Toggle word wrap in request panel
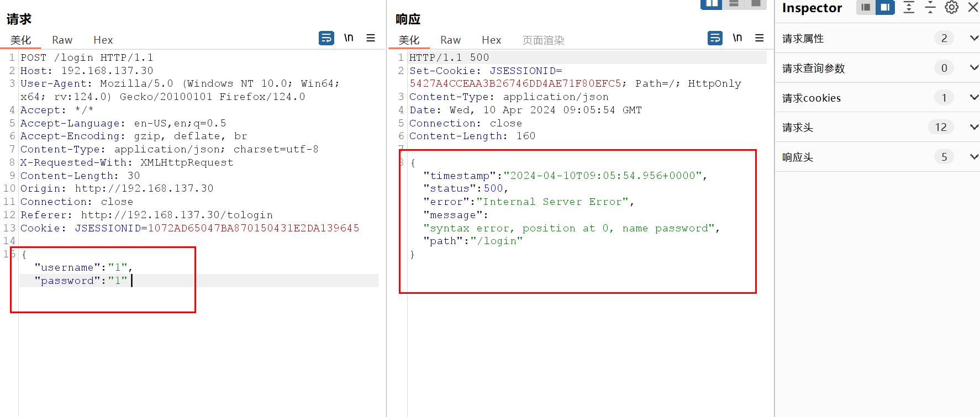 [x=326, y=38]
